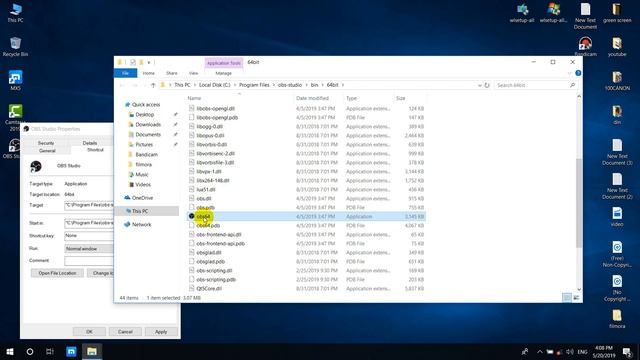640x360 pixels.
Task: Open Task View in taskbar
Action: click(x=50, y=351)
